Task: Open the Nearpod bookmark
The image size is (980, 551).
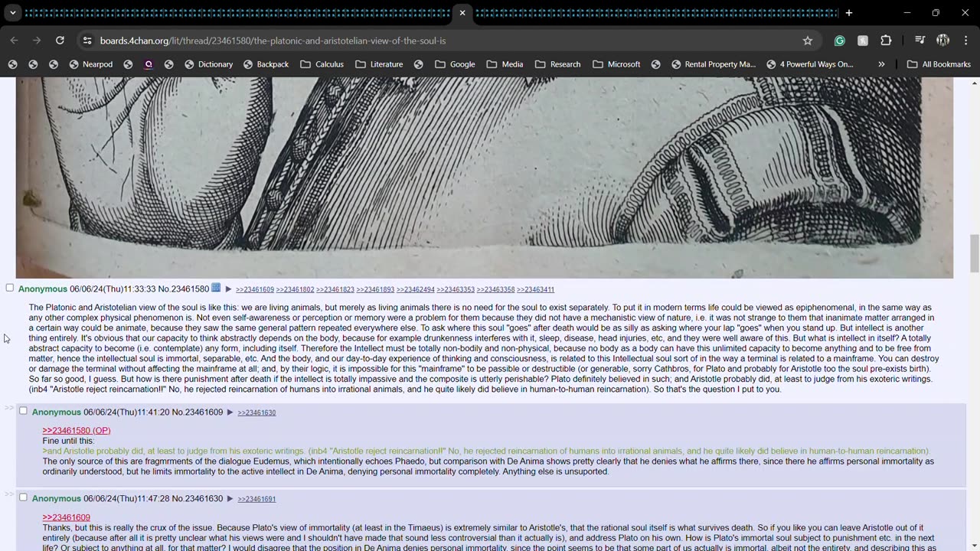Action: click(x=90, y=64)
